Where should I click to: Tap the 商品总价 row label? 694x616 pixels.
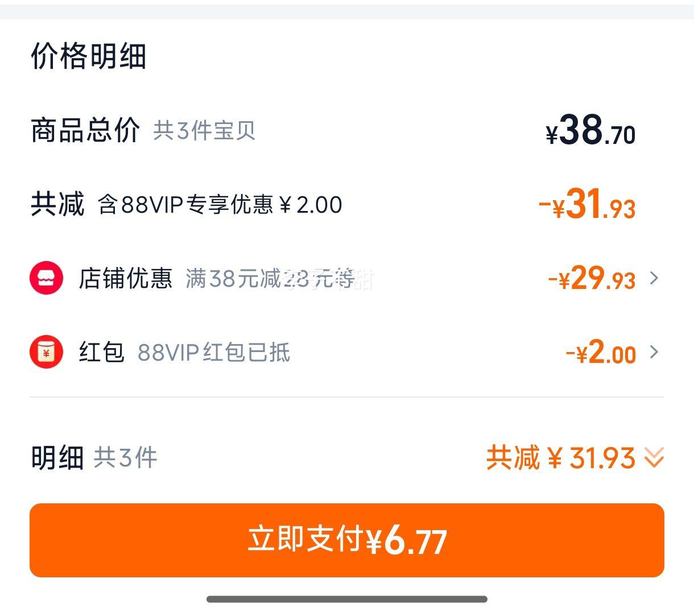85,130
